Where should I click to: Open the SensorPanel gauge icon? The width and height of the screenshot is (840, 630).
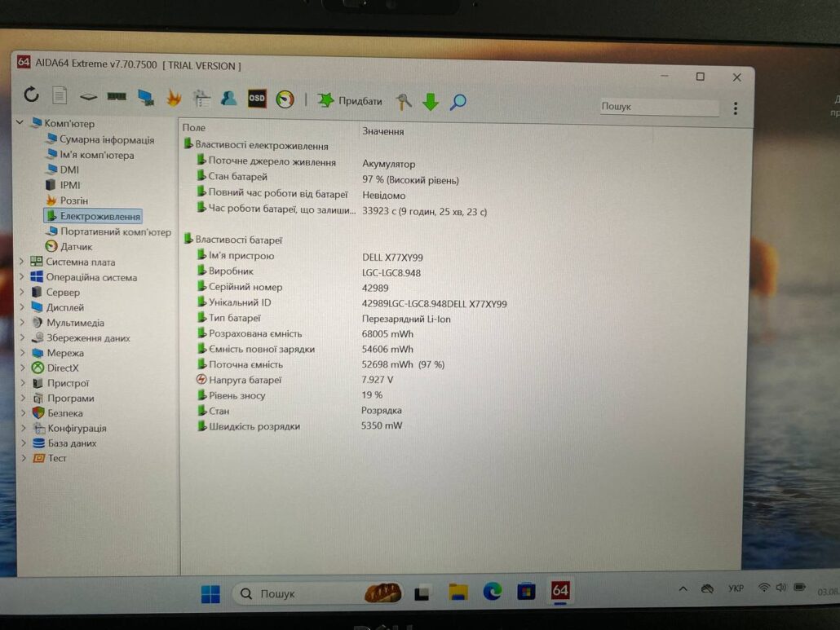point(285,99)
